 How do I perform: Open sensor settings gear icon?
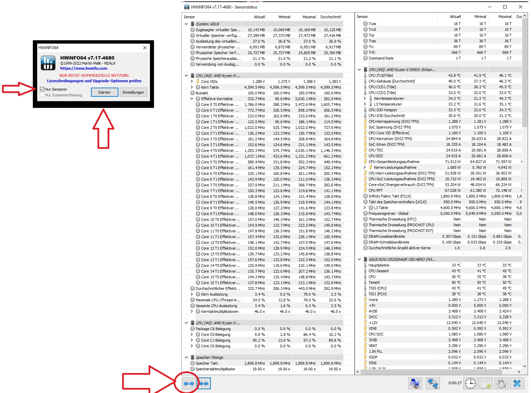502,384
